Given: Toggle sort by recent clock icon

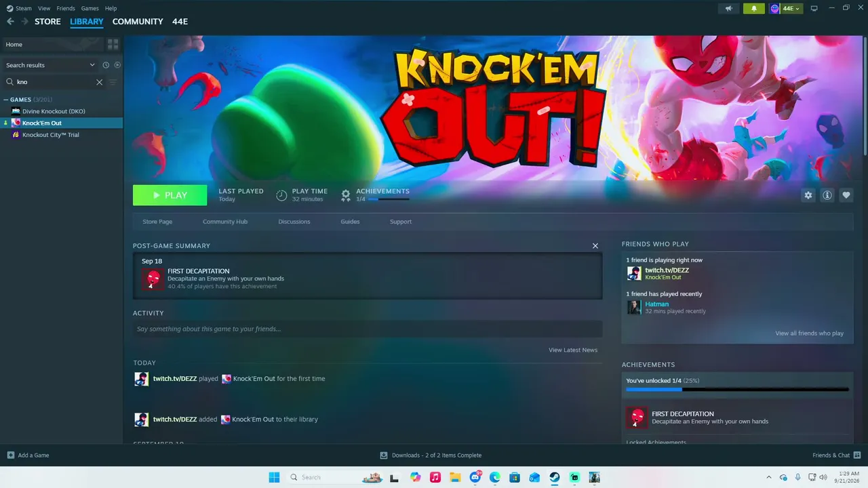Looking at the screenshot, I should (x=106, y=65).
